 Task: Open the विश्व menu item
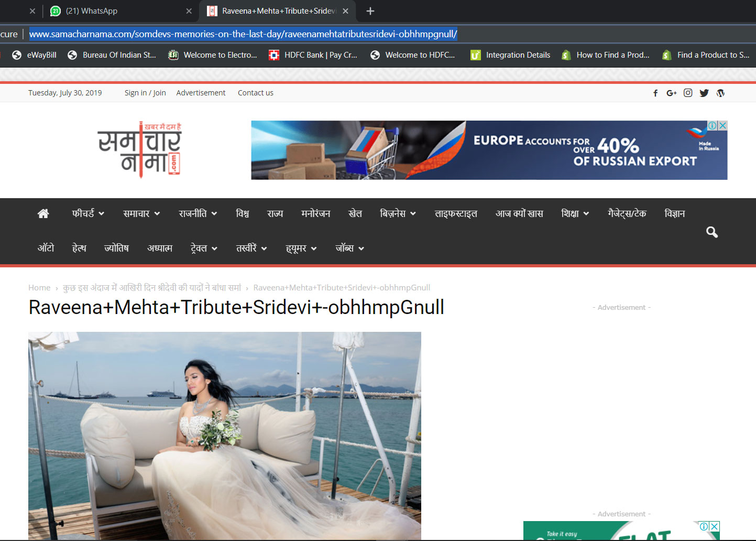[243, 213]
